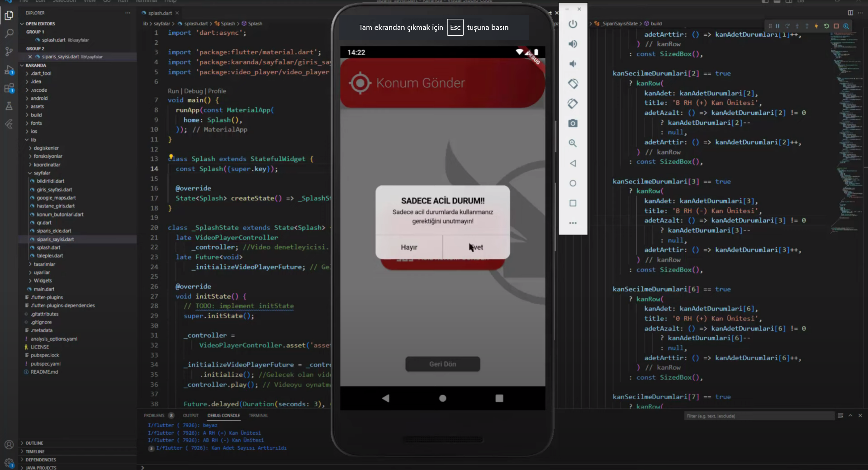Expand the OUTLINE section

coord(34,443)
